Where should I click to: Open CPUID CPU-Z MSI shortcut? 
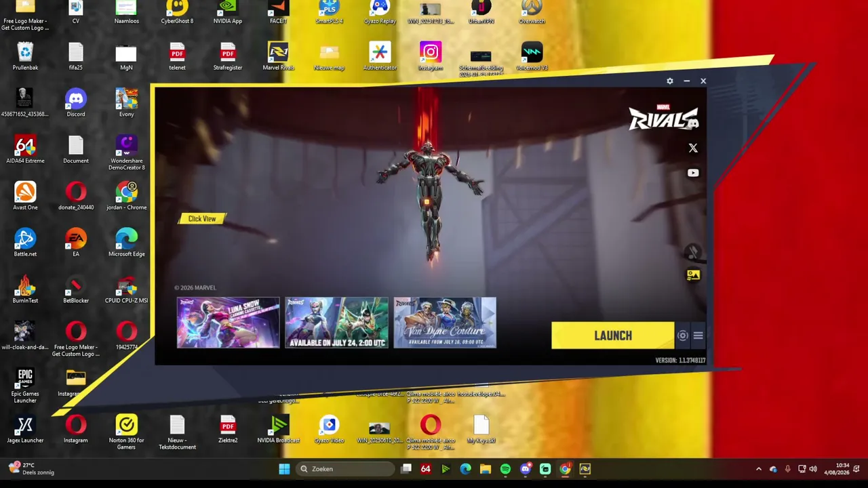(127, 289)
